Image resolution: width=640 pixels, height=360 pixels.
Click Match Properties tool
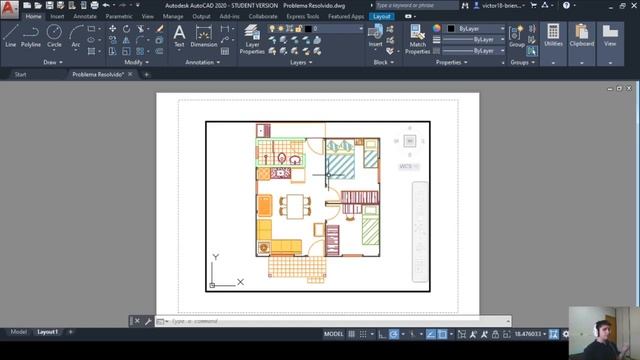[x=417, y=39]
